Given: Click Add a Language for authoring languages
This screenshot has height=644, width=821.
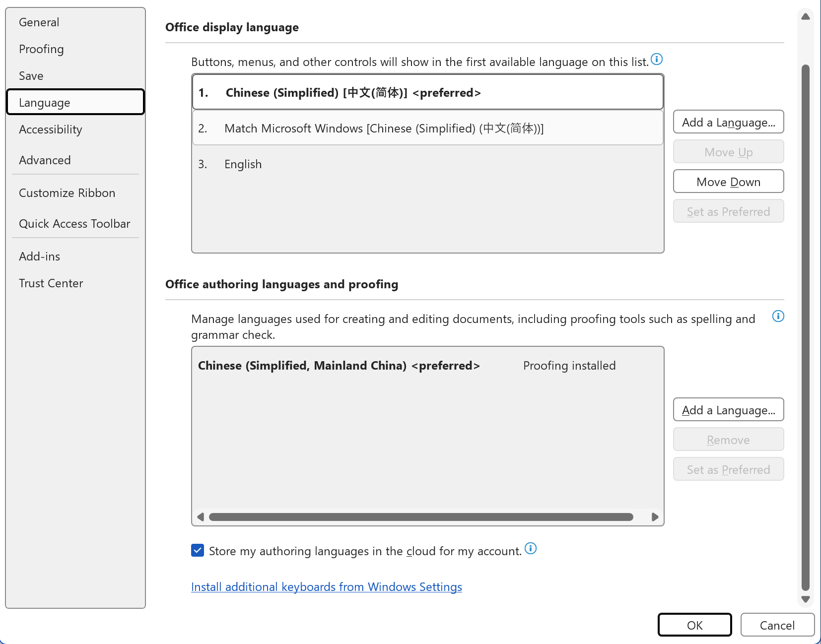Looking at the screenshot, I should pyautogui.click(x=728, y=410).
